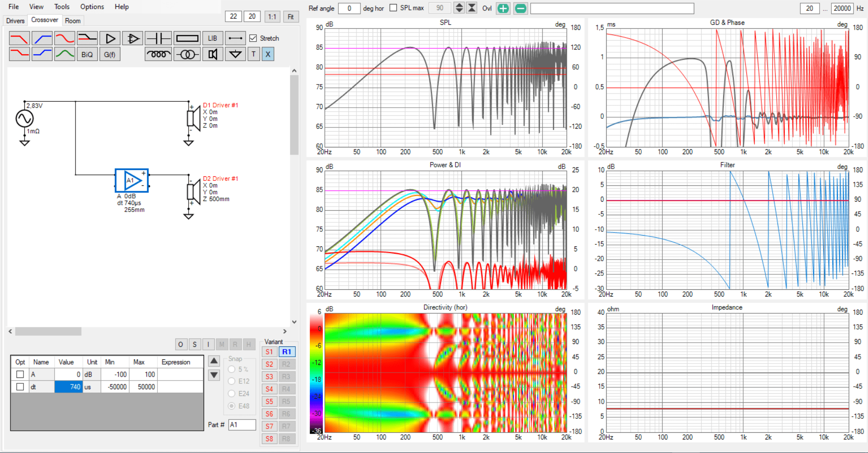Toggle Opt checkbox for parameter A
Image resolution: width=868 pixels, height=453 pixels.
click(x=20, y=374)
